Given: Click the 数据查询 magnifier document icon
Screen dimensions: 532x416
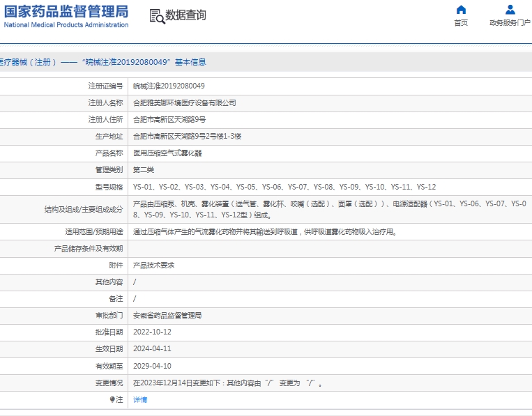Looking at the screenshot, I should pyautogui.click(x=157, y=16).
